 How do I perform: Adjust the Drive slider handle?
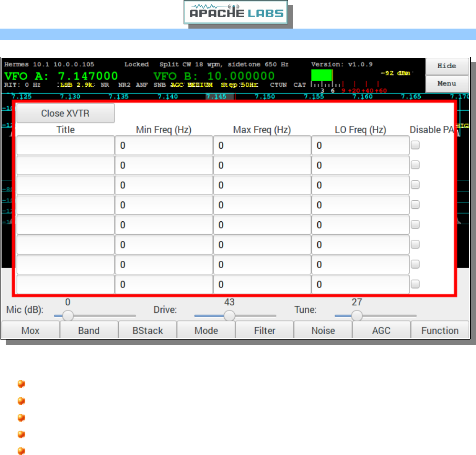[229, 316]
